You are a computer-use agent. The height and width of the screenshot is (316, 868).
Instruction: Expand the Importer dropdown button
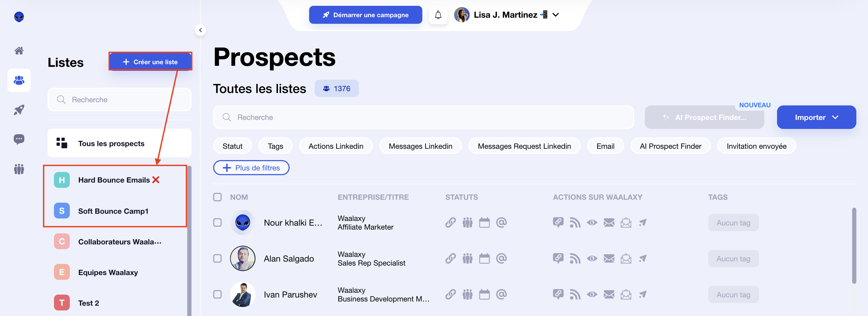coord(816,117)
